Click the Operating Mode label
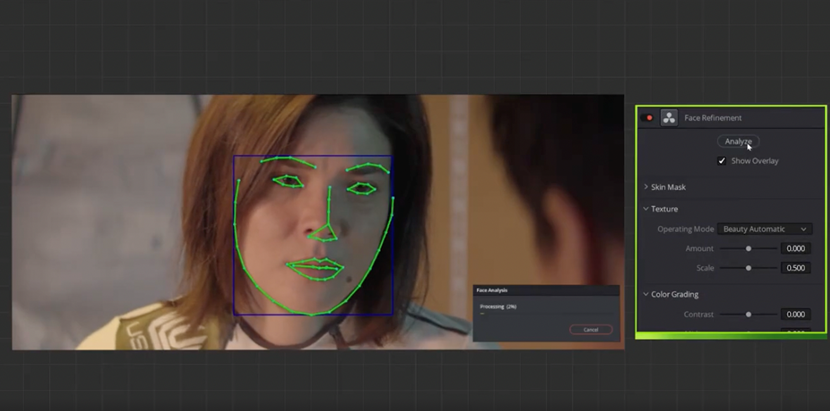This screenshot has width=830, height=411. [685, 229]
